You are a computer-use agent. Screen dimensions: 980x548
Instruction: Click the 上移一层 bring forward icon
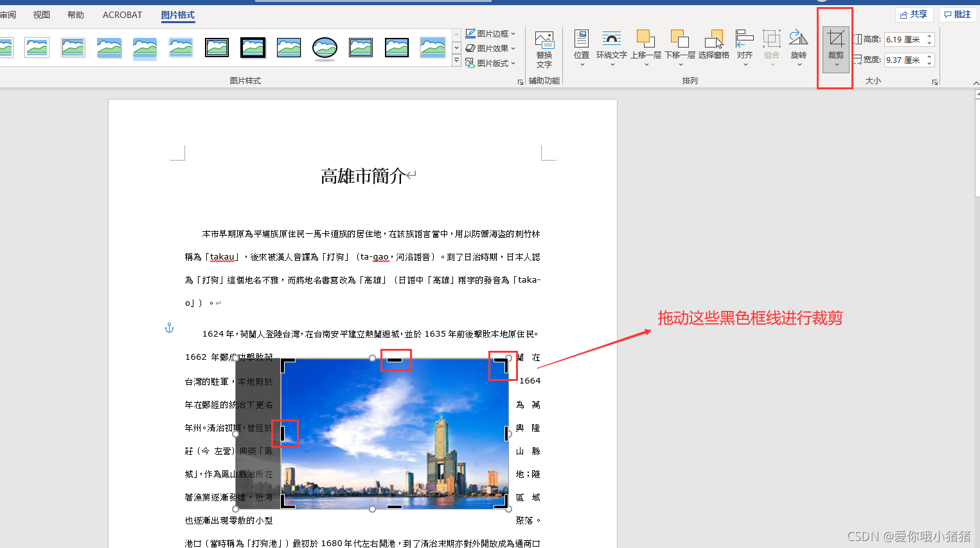tap(645, 39)
